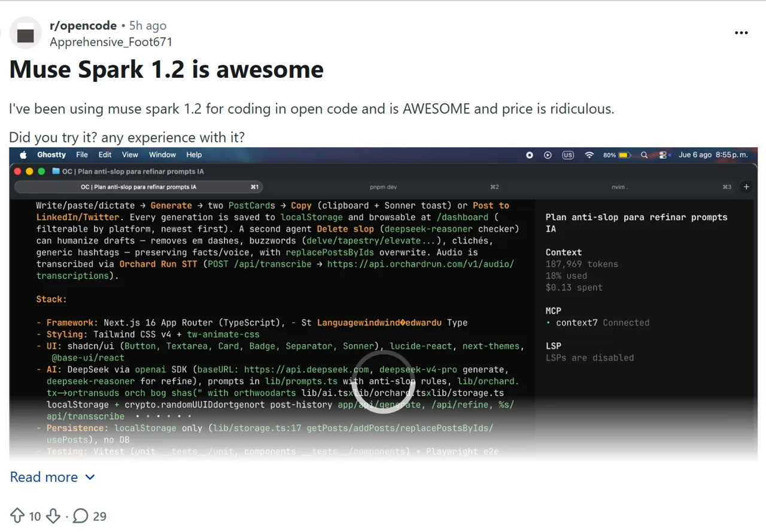Screen dimensions: 766x532
Task: Click the Apple logo in the menu bar
Action: coord(23,154)
